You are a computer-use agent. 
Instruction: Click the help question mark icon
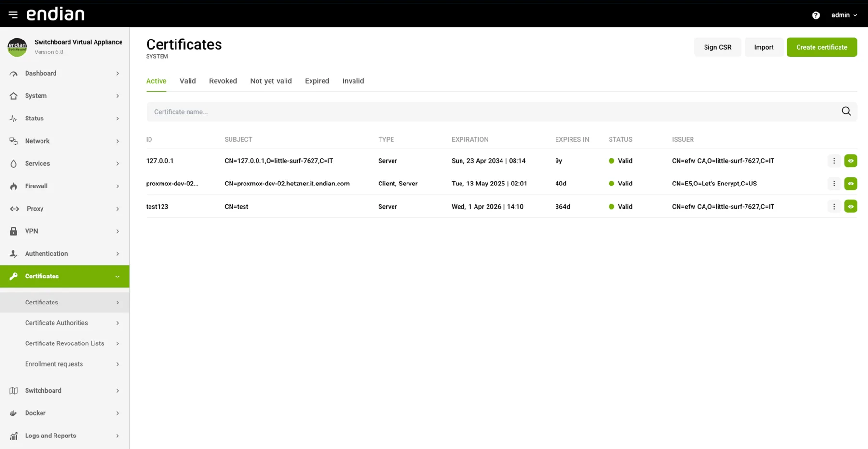pyautogui.click(x=815, y=15)
